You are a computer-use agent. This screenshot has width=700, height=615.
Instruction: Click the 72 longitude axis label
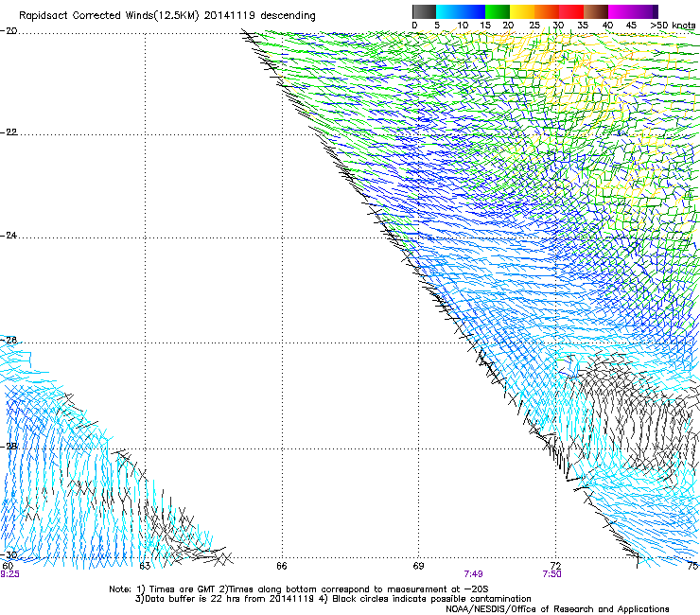pyautogui.click(x=555, y=566)
